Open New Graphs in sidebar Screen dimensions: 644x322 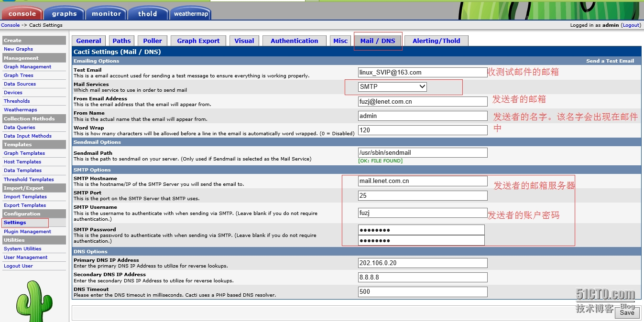pyautogui.click(x=18, y=49)
